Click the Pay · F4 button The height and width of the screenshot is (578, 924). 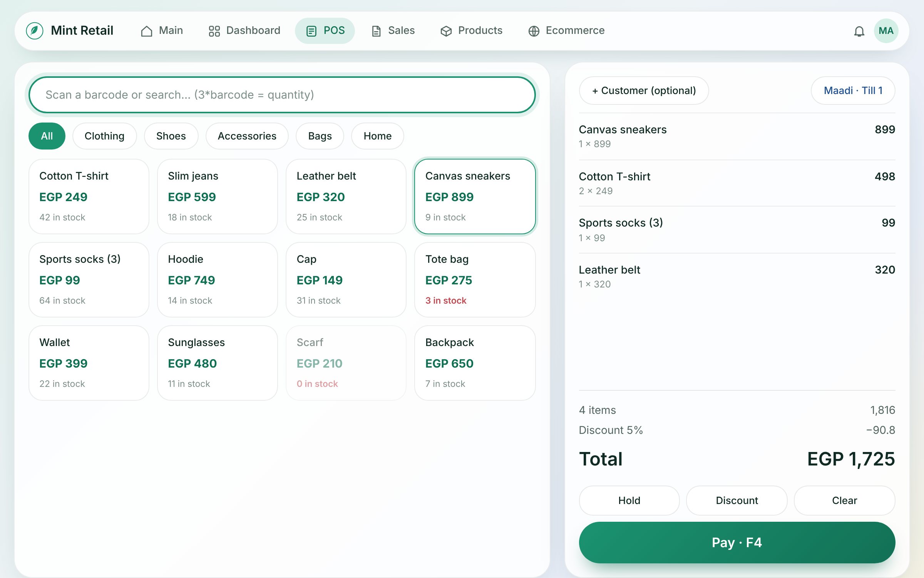click(x=737, y=543)
